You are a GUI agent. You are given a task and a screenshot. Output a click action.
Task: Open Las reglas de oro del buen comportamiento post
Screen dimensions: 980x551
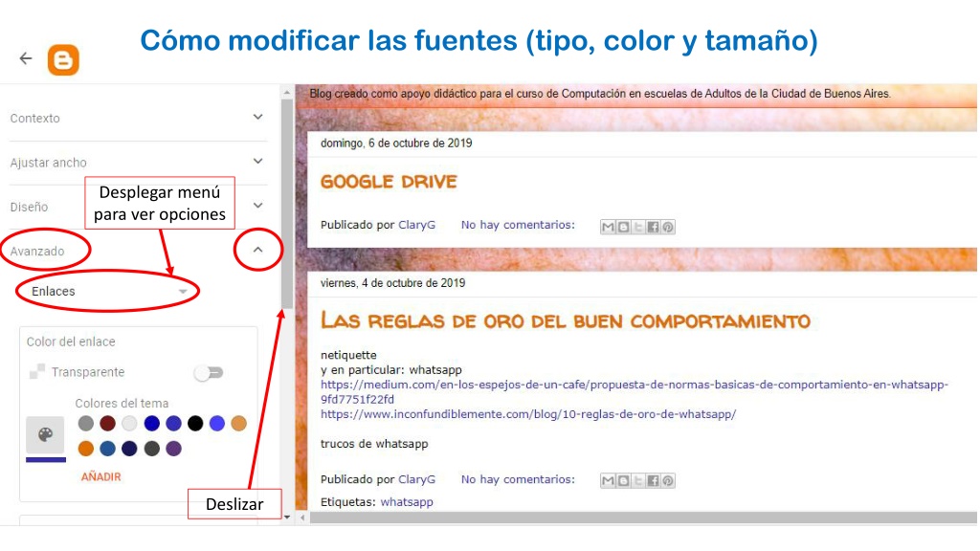[x=565, y=320]
